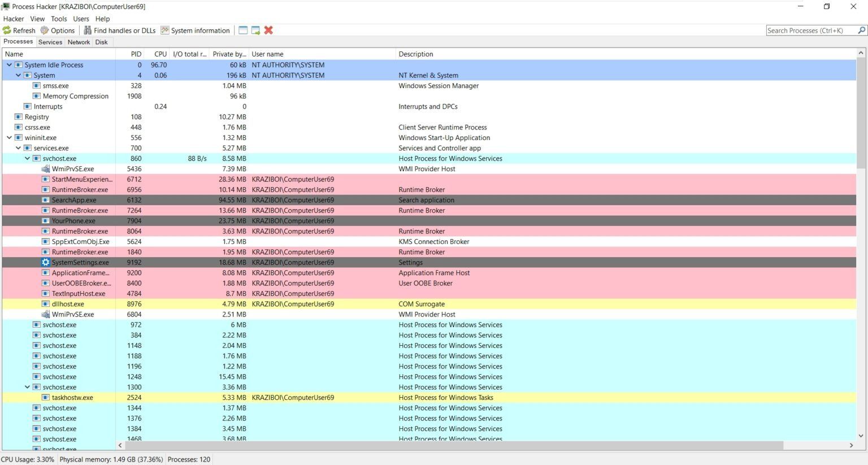
Task: Click the Process Hacker title bar icon
Action: click(x=6, y=6)
